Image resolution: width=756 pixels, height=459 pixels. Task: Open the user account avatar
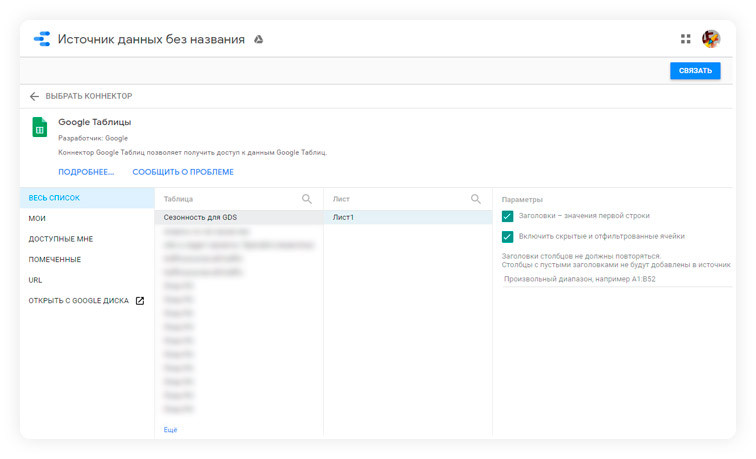point(711,39)
